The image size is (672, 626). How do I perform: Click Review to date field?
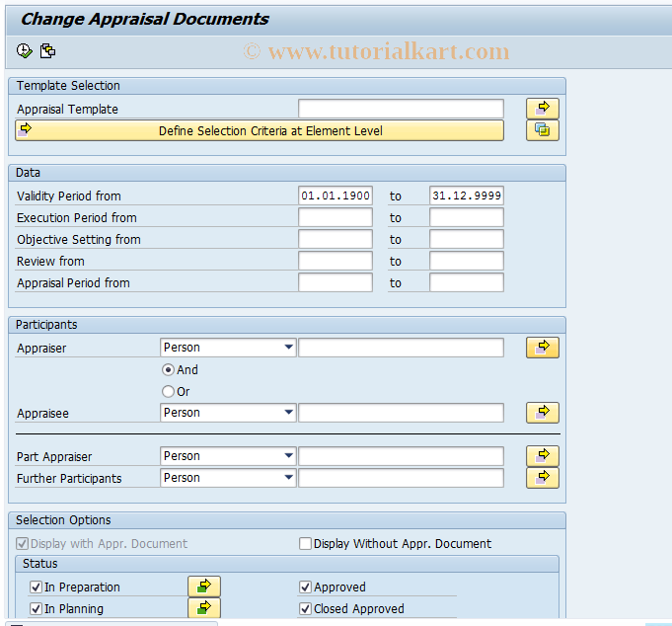(467, 261)
